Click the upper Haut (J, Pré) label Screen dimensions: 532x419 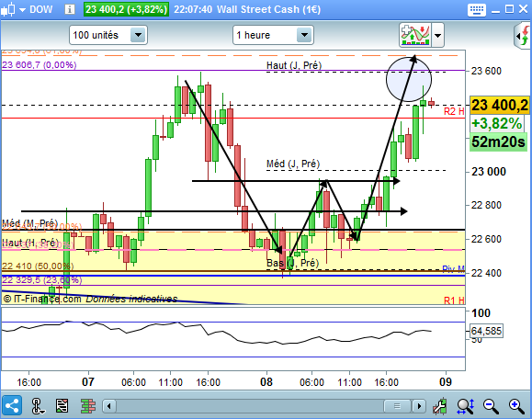294,65
